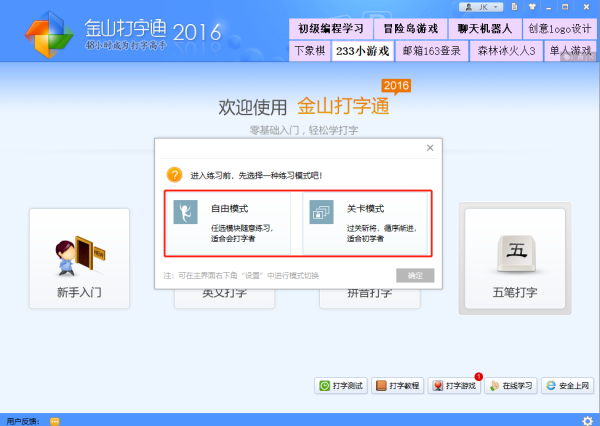The width and height of the screenshot is (600, 426).
Task: Click the orange question mark icon
Action: 174,175
